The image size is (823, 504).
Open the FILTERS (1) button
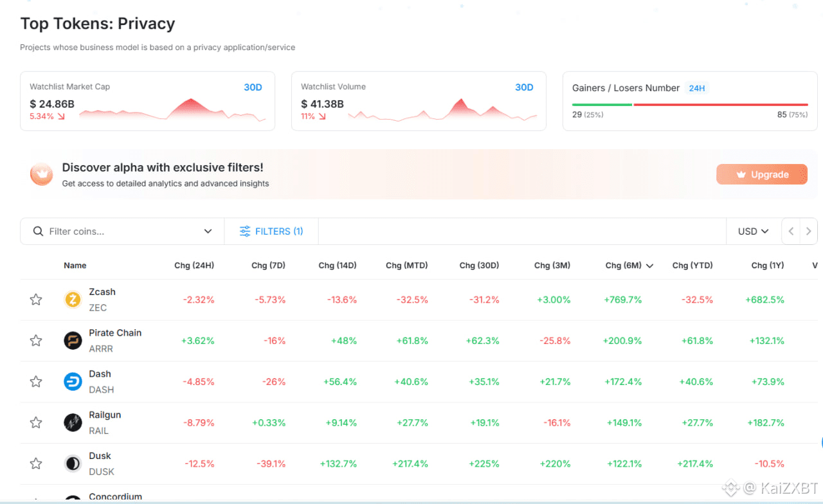coord(271,231)
